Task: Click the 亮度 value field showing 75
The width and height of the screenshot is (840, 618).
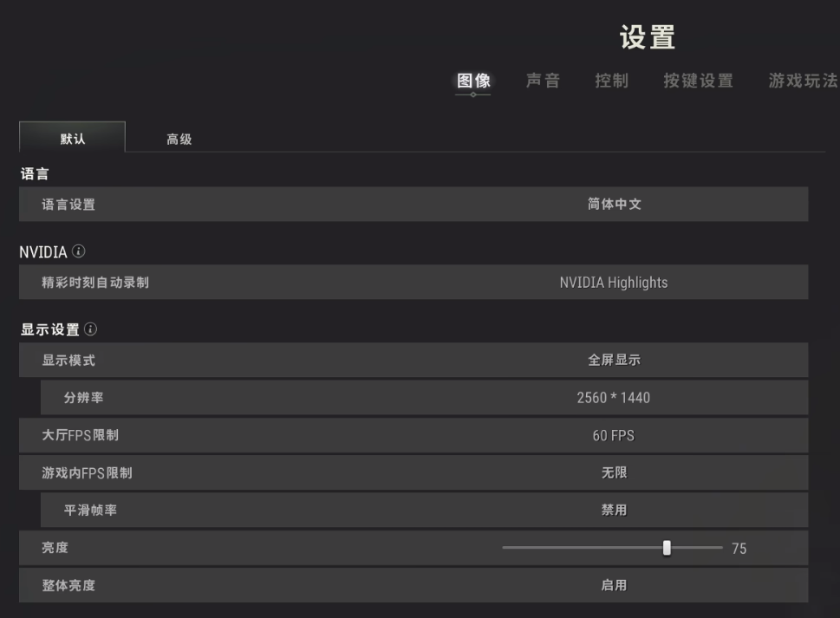Action: point(739,549)
